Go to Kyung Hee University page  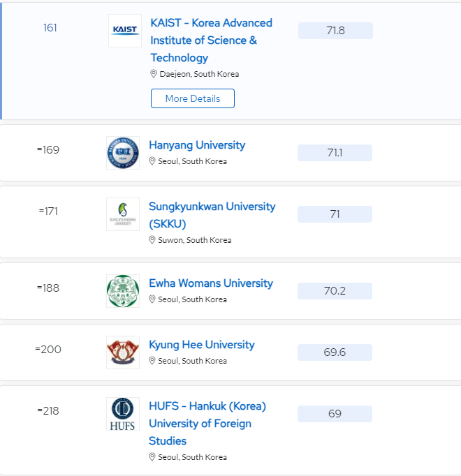pos(202,345)
